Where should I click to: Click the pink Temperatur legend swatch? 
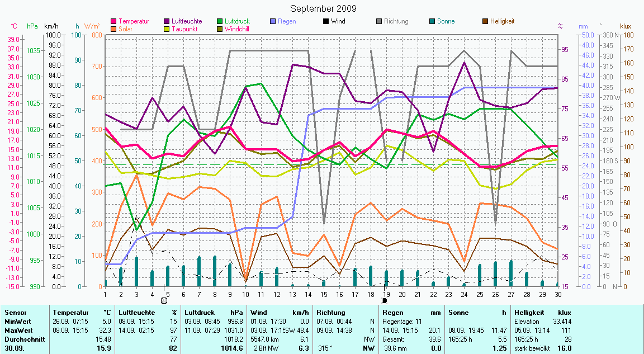coord(114,21)
